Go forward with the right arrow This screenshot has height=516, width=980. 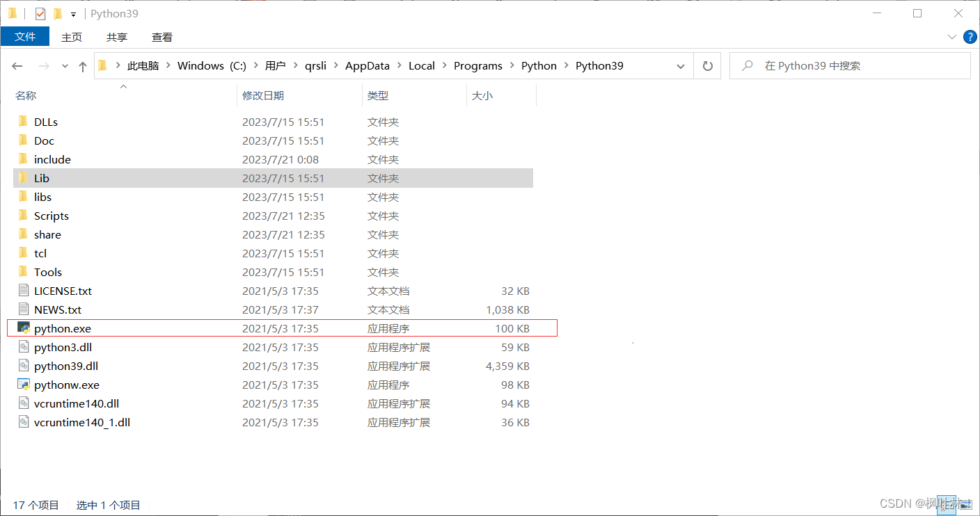pyautogui.click(x=43, y=66)
